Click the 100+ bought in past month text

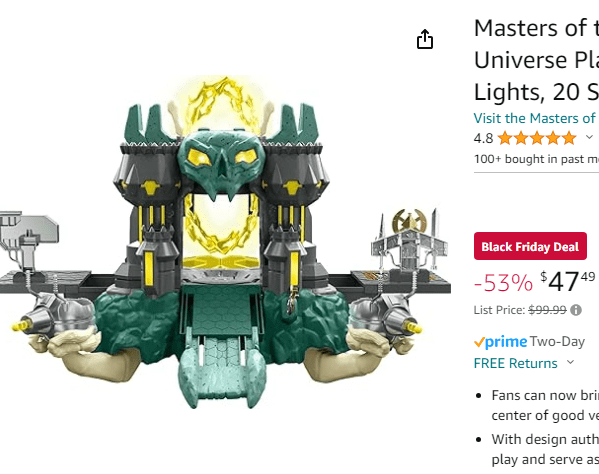(536, 159)
